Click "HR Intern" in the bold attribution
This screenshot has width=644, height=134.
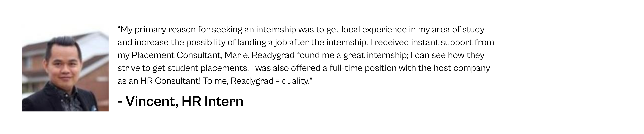(212, 101)
